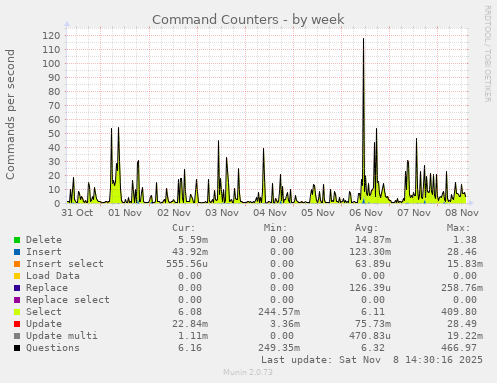Click the '07 Nov' x-axis label
The height and width of the screenshot is (383, 497).
pyautogui.click(x=414, y=213)
